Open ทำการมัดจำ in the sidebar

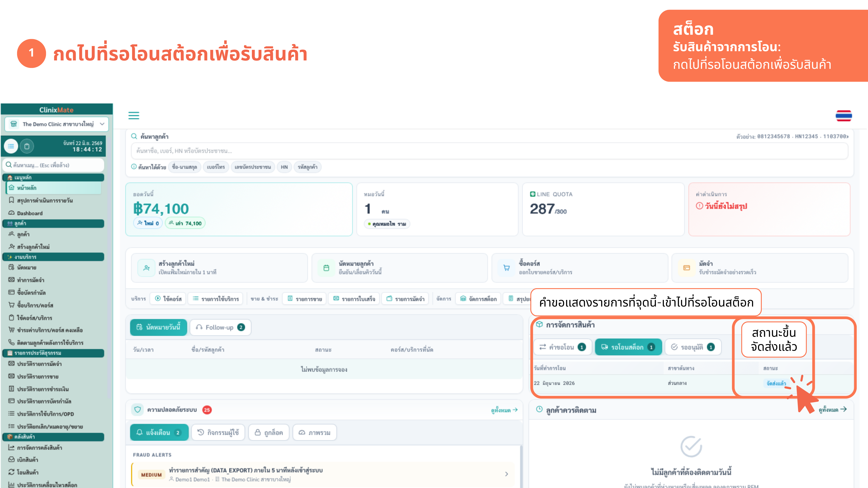[x=26, y=280]
